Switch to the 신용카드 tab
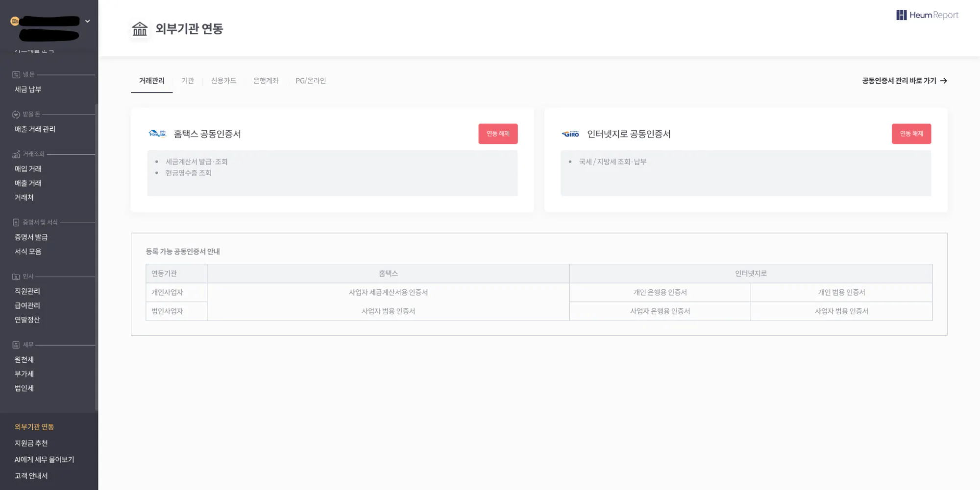Screen dimensions: 980x490 (x=223, y=81)
